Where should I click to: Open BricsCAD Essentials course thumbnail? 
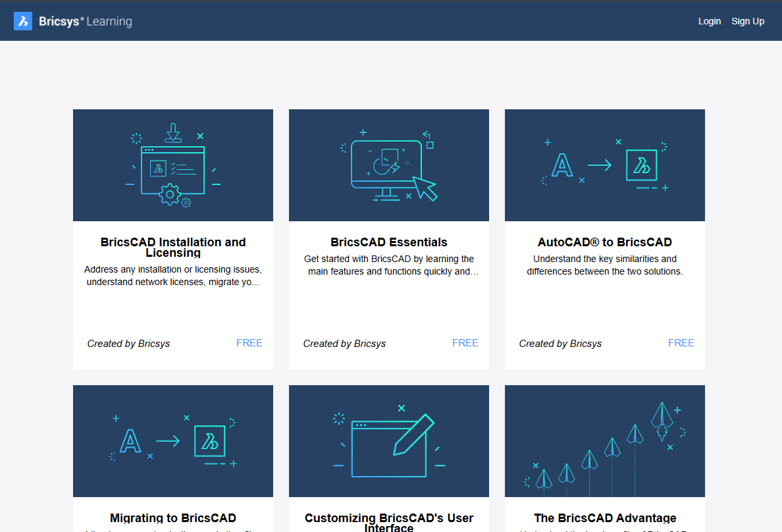click(x=389, y=165)
